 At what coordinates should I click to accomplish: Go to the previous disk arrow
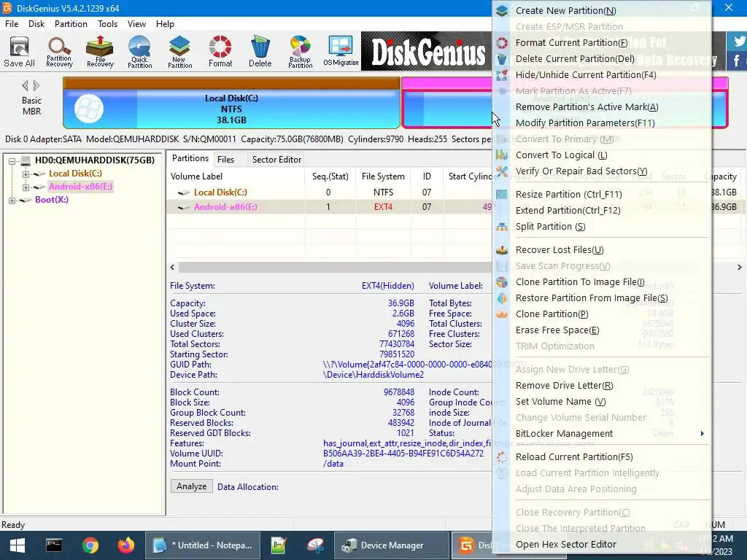pyautogui.click(x=25, y=86)
